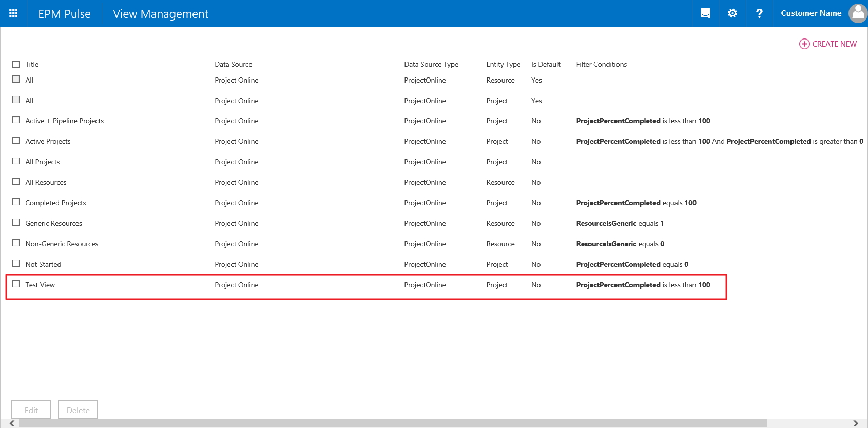The width and height of the screenshot is (868, 428).
Task: Tick the All Projects checkbox
Action: 16,161
